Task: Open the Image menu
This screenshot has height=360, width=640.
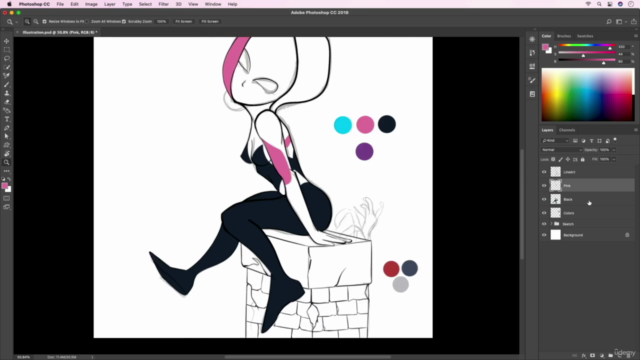Action: (x=91, y=4)
